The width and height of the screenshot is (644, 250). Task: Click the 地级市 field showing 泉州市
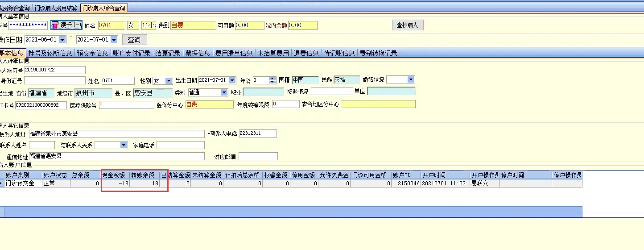click(x=94, y=93)
